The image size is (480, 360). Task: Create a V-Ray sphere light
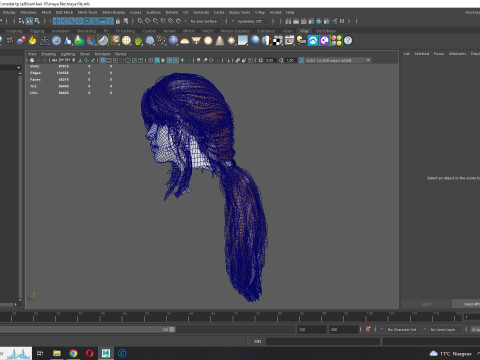tap(208, 41)
